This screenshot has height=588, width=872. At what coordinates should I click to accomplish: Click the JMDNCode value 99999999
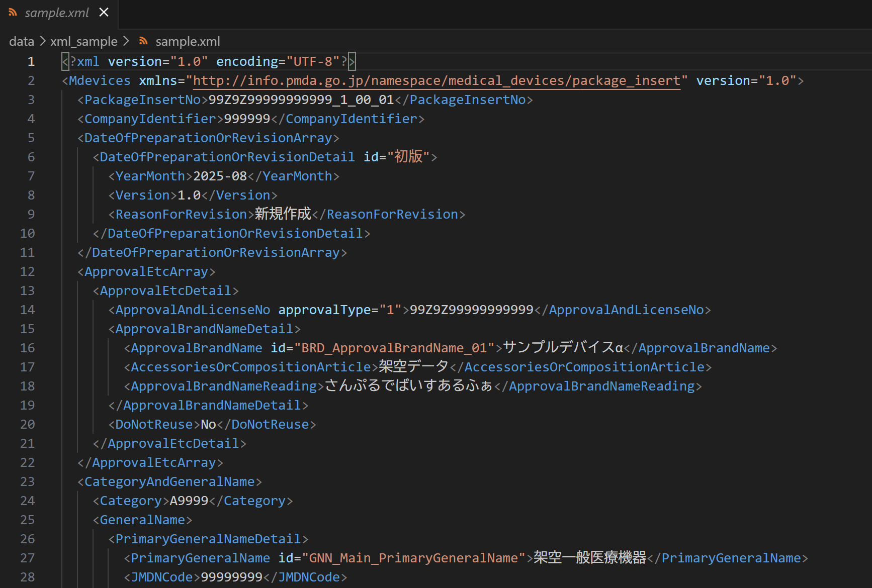(231, 577)
